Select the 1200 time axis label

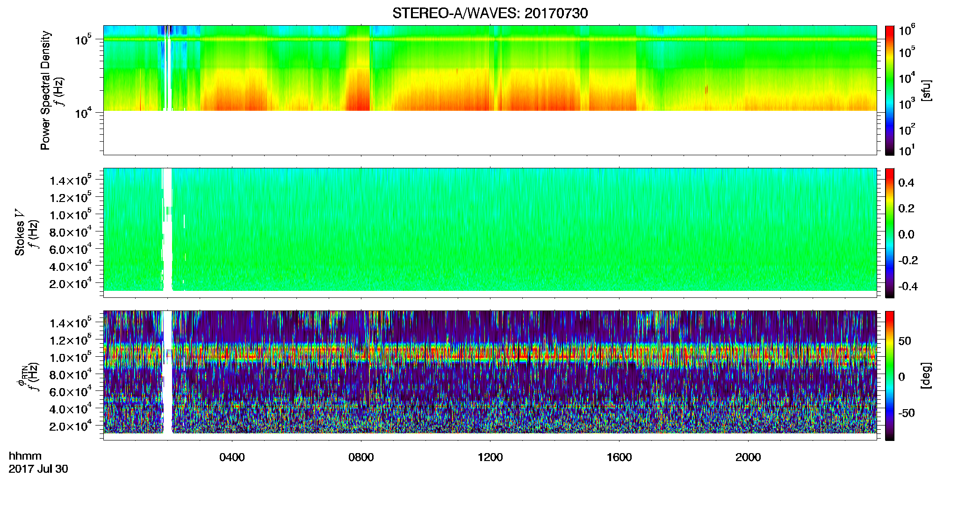click(490, 457)
